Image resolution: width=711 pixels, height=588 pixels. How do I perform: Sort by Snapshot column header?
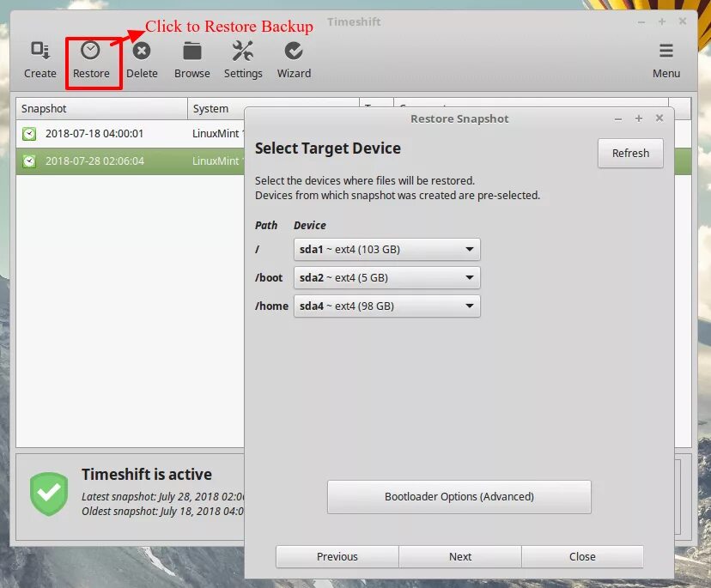pyautogui.click(x=101, y=109)
